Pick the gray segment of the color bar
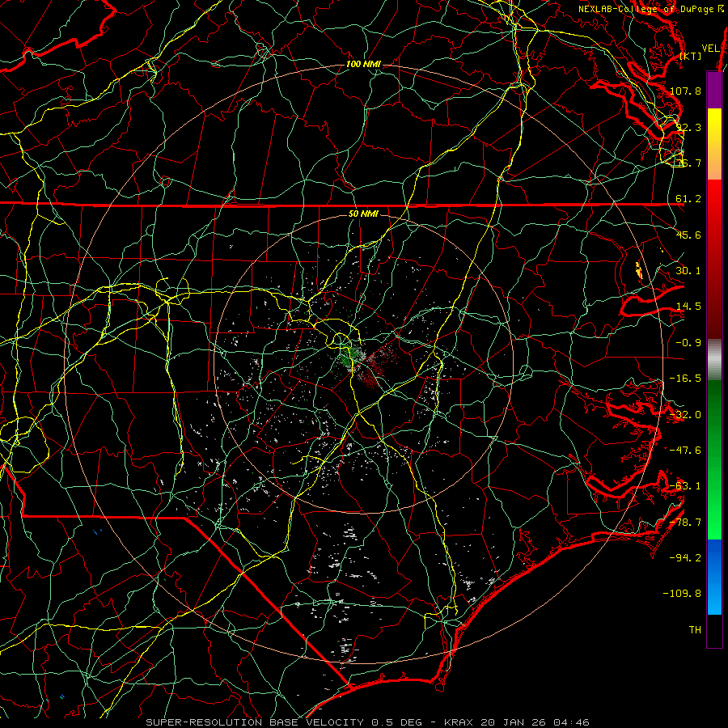The width and height of the screenshot is (728, 728). pos(714,360)
